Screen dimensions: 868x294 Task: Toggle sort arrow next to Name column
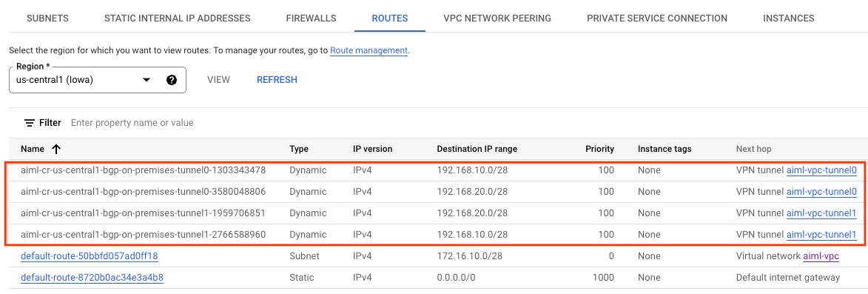click(x=56, y=149)
